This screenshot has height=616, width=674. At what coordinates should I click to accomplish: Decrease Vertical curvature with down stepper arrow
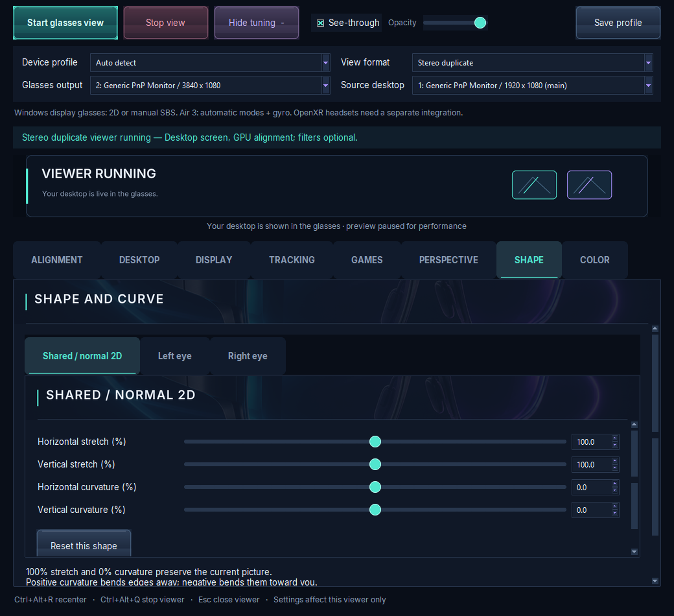[x=615, y=514]
